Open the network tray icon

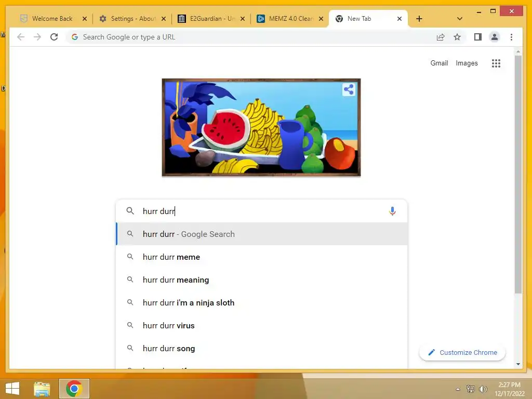471,389
